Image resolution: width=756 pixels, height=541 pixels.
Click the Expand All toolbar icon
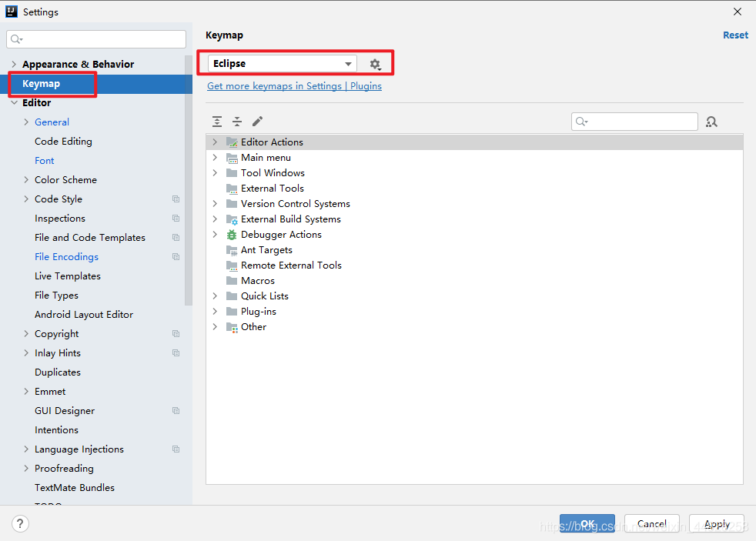coord(217,122)
